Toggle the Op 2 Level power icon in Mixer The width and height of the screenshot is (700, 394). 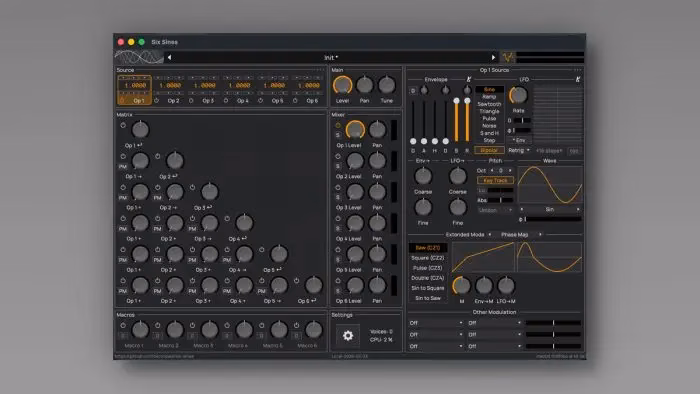[338, 157]
